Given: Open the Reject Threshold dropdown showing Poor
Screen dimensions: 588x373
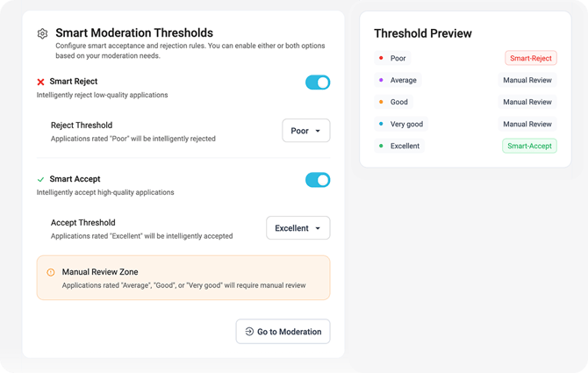Looking at the screenshot, I should [x=305, y=131].
